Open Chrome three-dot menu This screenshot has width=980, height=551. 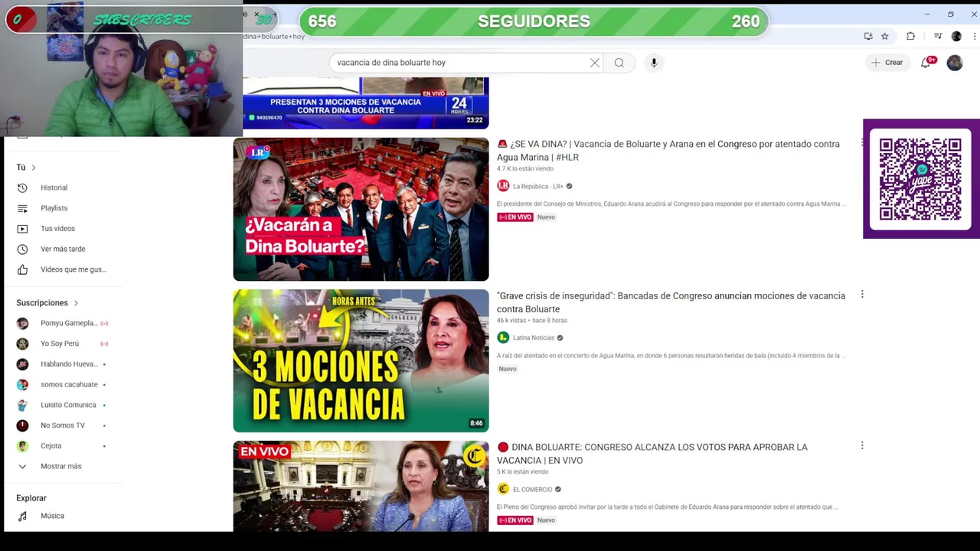[x=975, y=36]
